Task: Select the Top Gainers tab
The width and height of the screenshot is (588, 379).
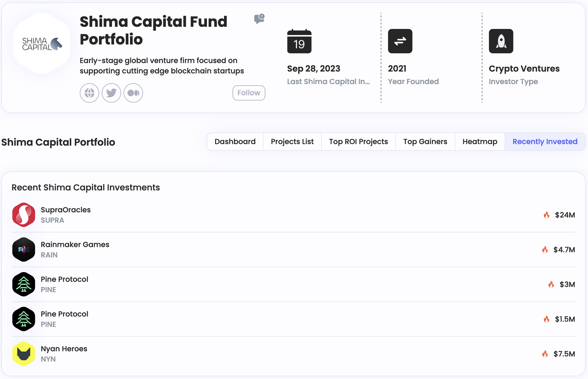Action: click(x=425, y=142)
